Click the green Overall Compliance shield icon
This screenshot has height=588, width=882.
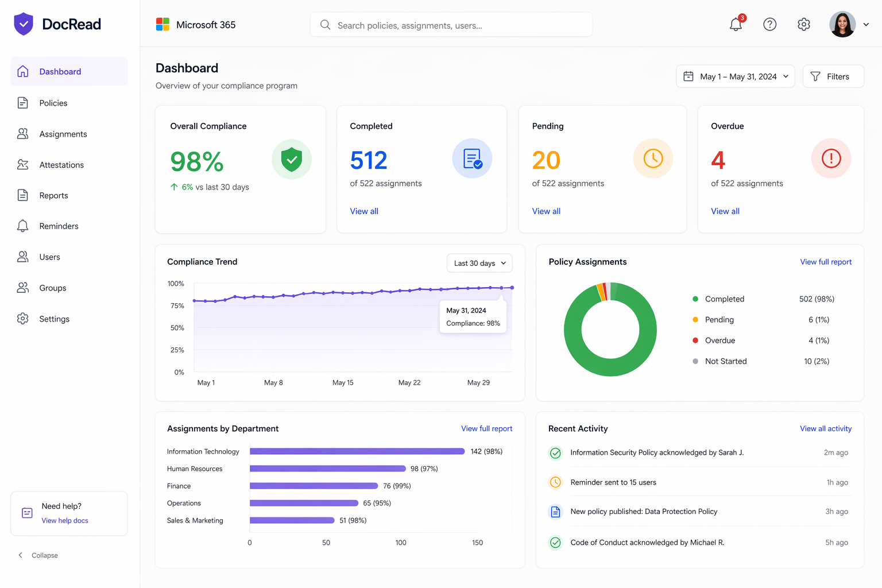coord(292,160)
